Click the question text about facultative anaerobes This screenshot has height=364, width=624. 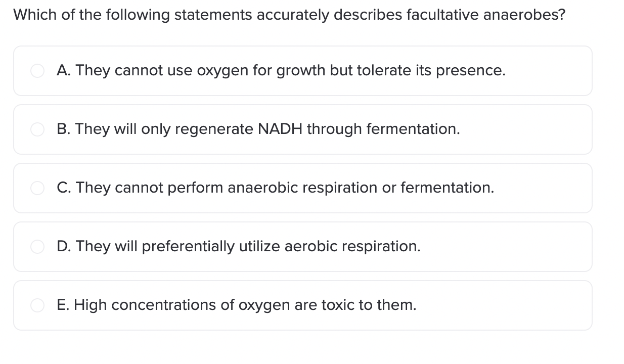pyautogui.click(x=289, y=15)
